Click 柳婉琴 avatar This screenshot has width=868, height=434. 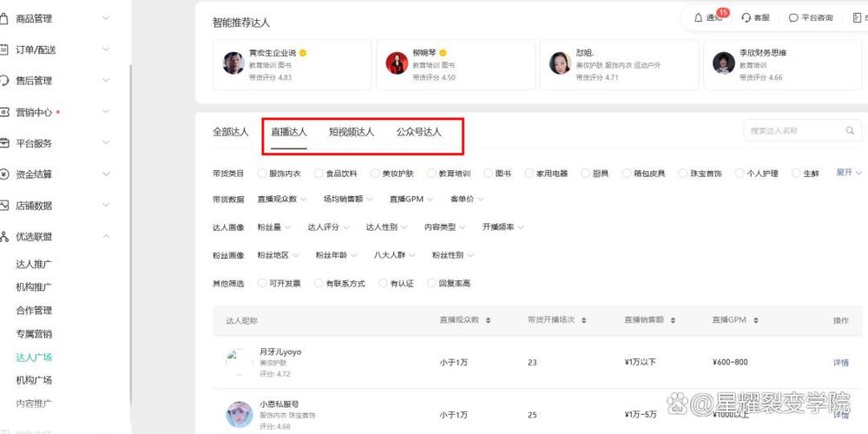click(397, 63)
